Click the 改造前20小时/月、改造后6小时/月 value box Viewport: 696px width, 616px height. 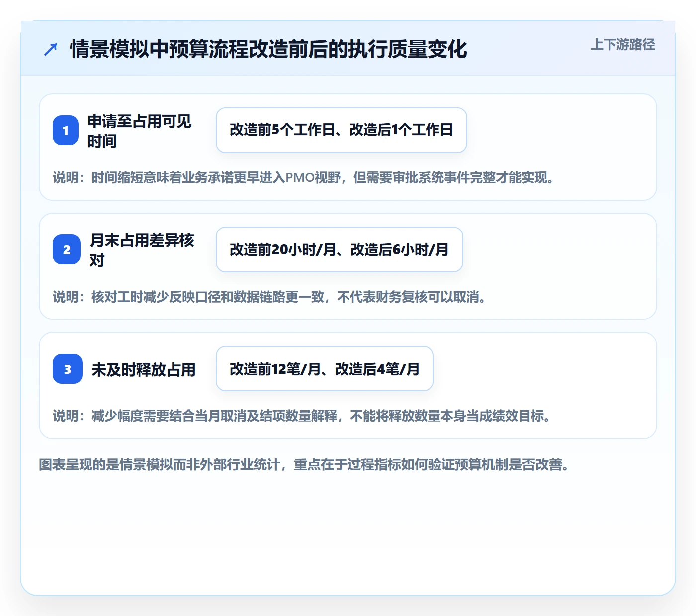[340, 249]
